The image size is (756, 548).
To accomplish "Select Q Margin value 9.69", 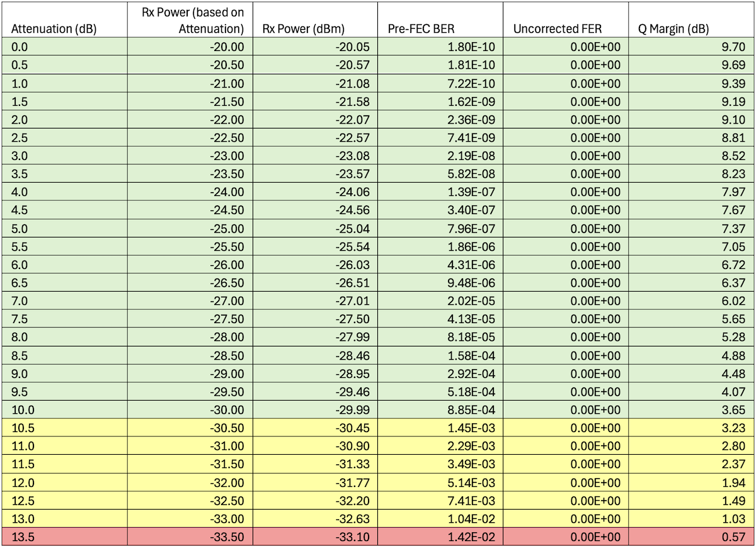I will (691, 66).
